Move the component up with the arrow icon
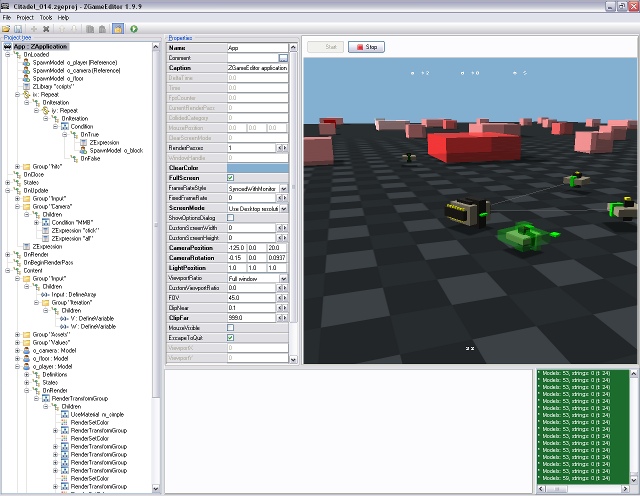The image size is (640, 496). pos(62,29)
